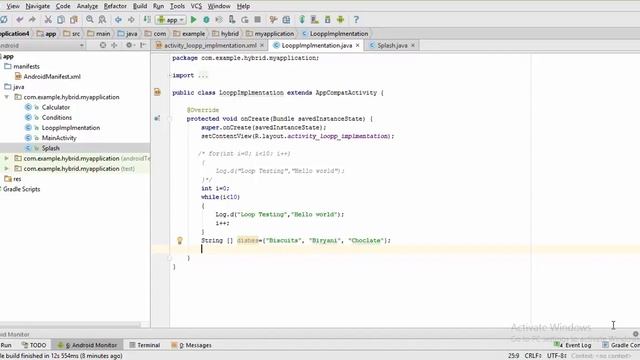The image size is (640, 360).
Task: Stop the process with square icon
Action: (x=258, y=20)
